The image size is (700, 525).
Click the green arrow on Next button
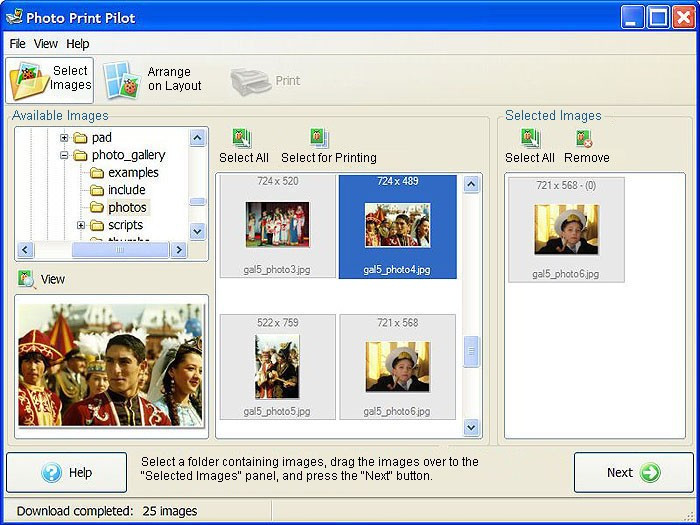650,472
